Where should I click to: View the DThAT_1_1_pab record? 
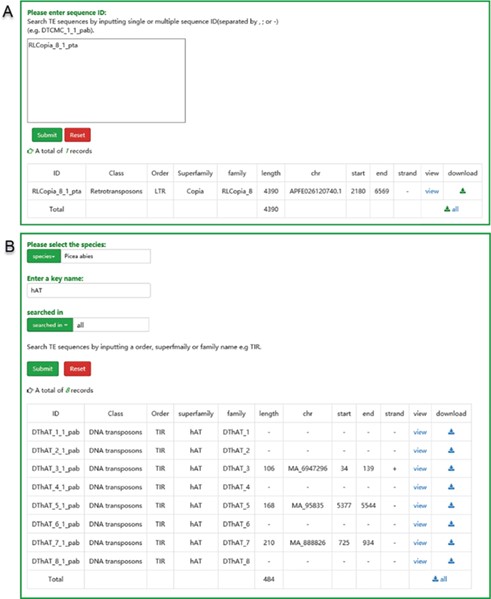pyautogui.click(x=420, y=432)
